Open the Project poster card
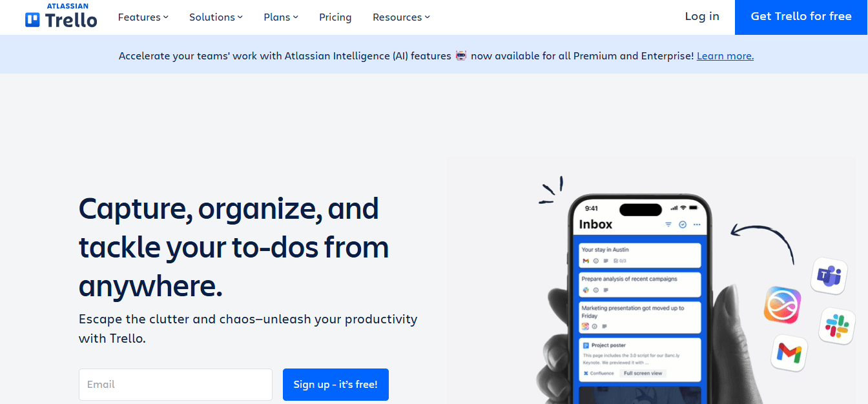 tap(640, 359)
